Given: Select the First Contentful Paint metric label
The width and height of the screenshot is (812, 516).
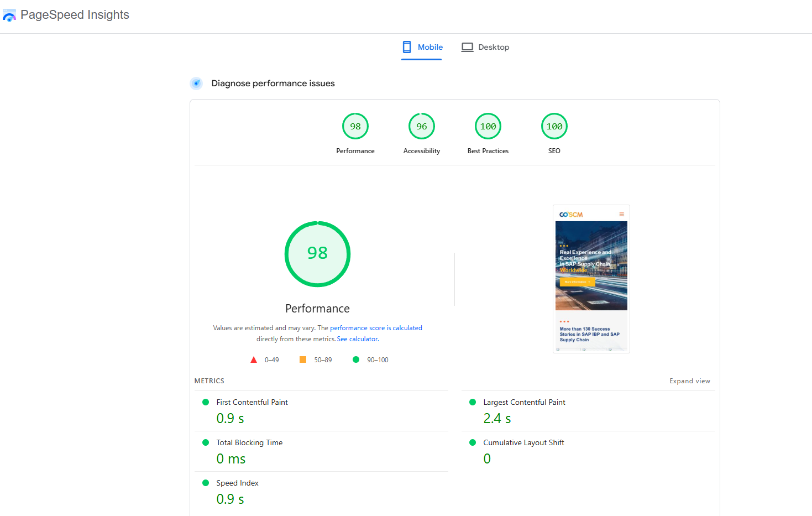Looking at the screenshot, I should [x=252, y=402].
